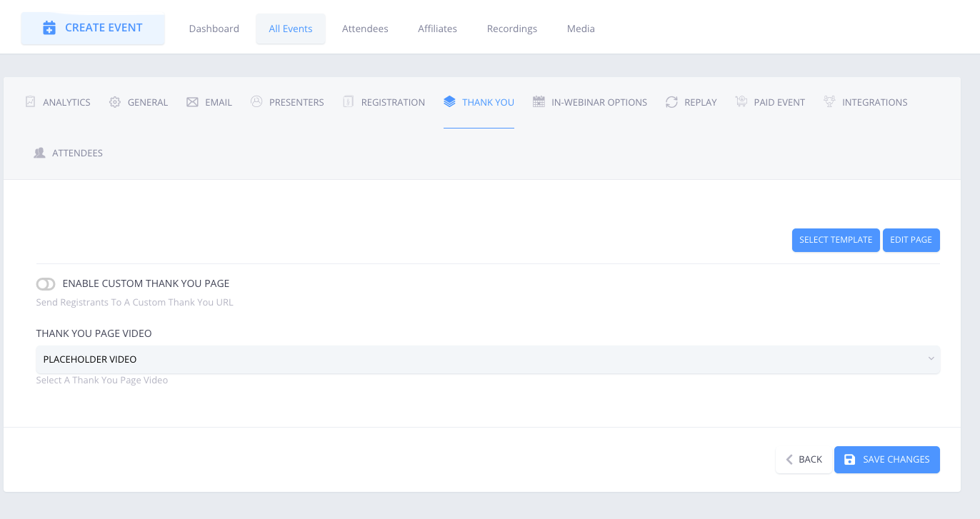
Task: Click the Integrations icon
Action: [x=829, y=102]
